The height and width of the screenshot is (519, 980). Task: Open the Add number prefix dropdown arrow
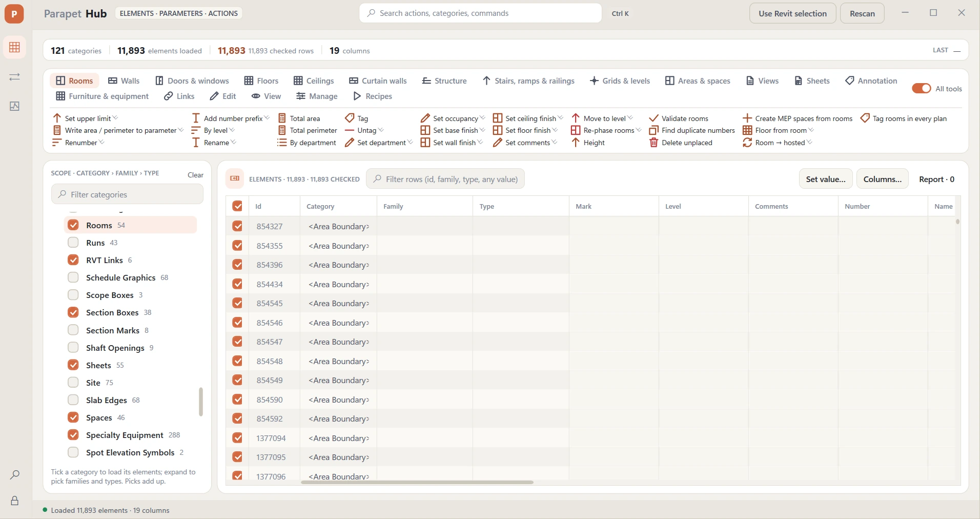click(x=267, y=118)
